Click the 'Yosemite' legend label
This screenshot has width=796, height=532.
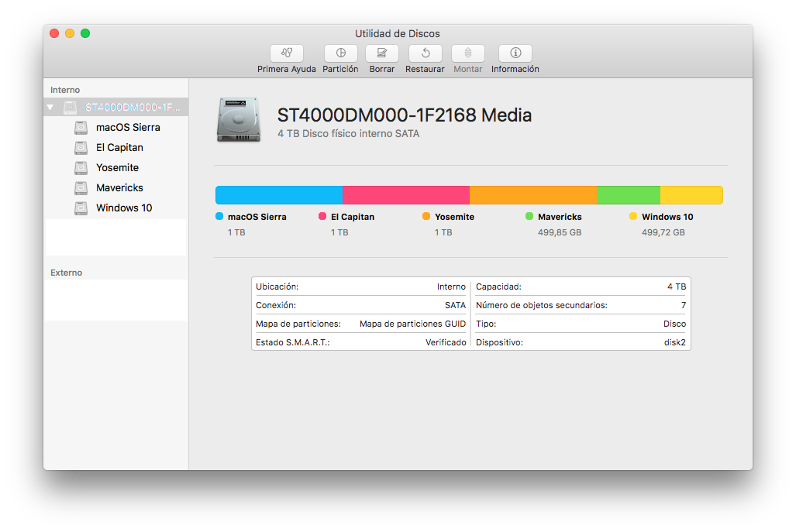tap(454, 217)
